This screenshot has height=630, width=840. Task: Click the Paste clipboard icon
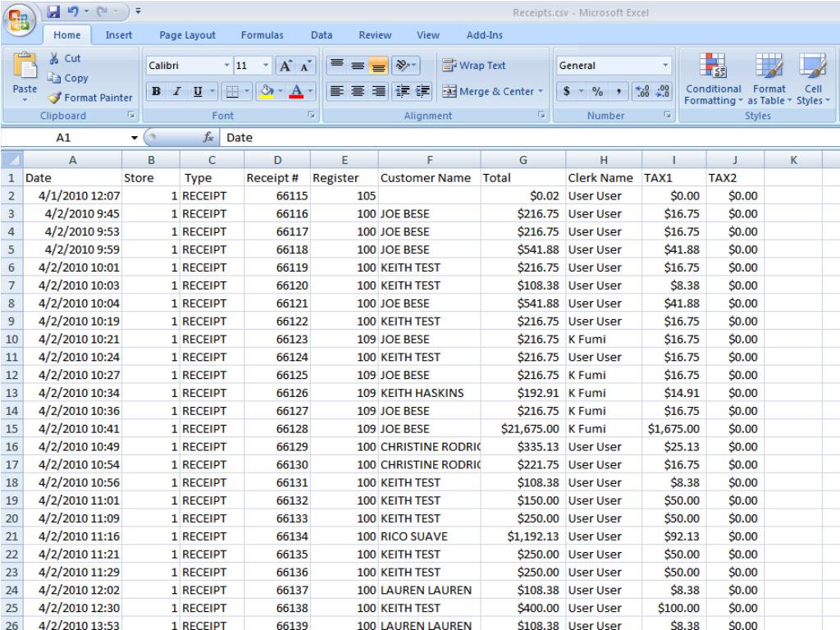(25, 66)
